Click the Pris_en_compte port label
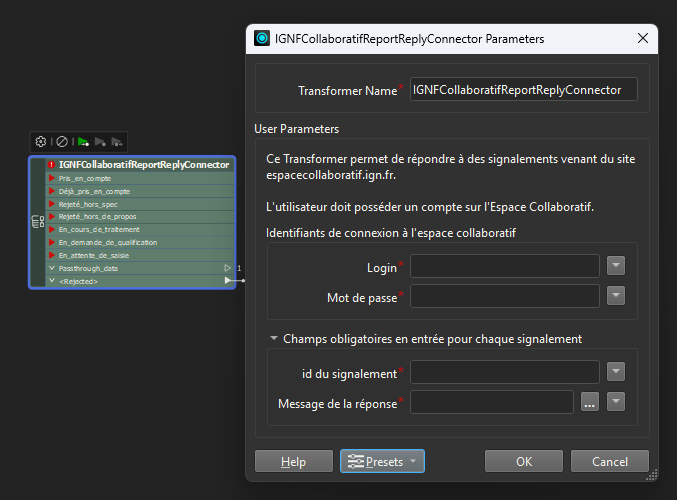Viewport: 677px width, 500px height. coord(85,178)
